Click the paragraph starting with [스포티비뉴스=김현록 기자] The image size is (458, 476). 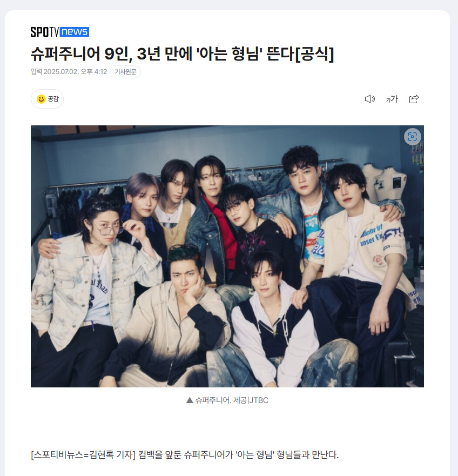click(185, 455)
